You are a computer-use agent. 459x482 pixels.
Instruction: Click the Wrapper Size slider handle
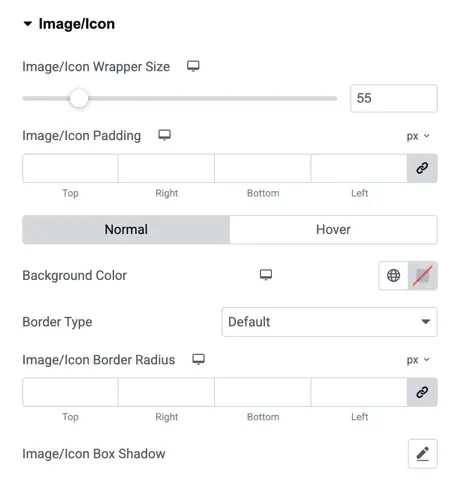tap(79, 98)
